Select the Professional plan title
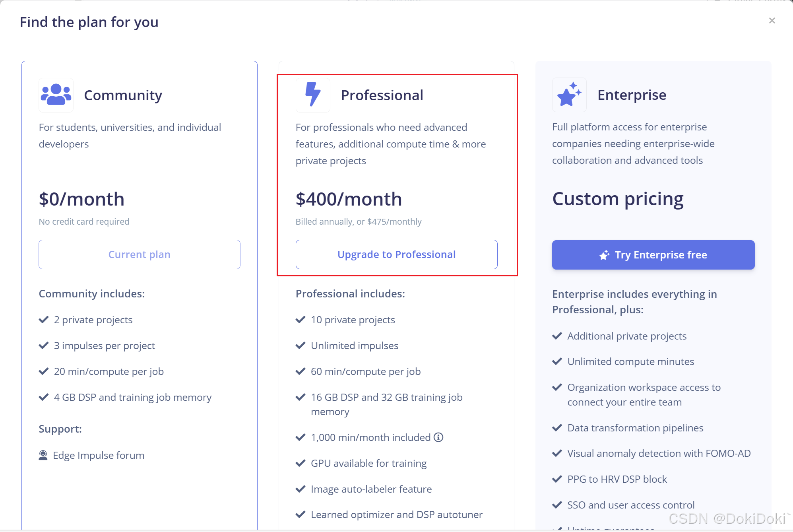 pyautogui.click(x=382, y=95)
